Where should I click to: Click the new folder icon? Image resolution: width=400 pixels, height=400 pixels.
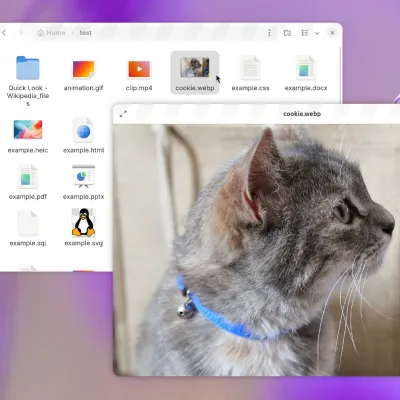click(287, 33)
